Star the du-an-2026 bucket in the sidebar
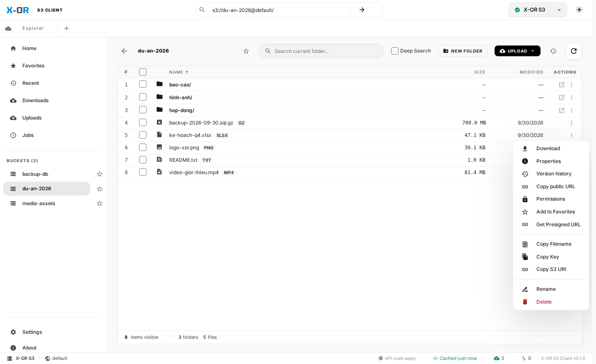Image resolution: width=596 pixels, height=364 pixels. coord(99,189)
